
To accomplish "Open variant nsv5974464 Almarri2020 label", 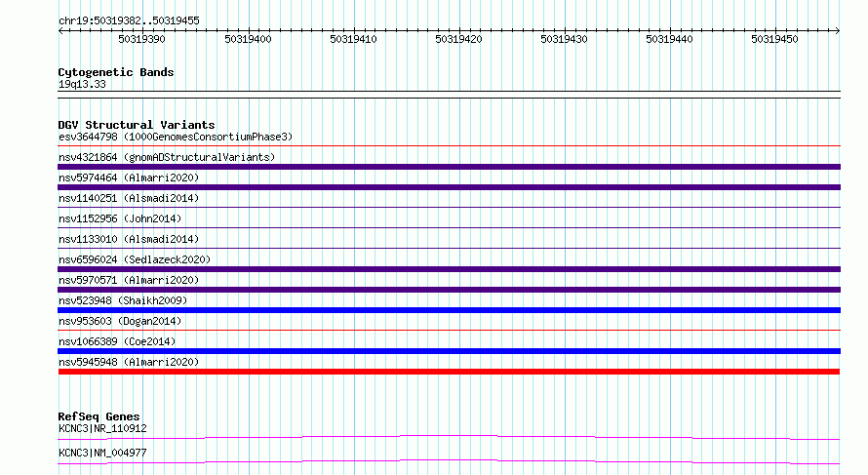I will 129,178.
